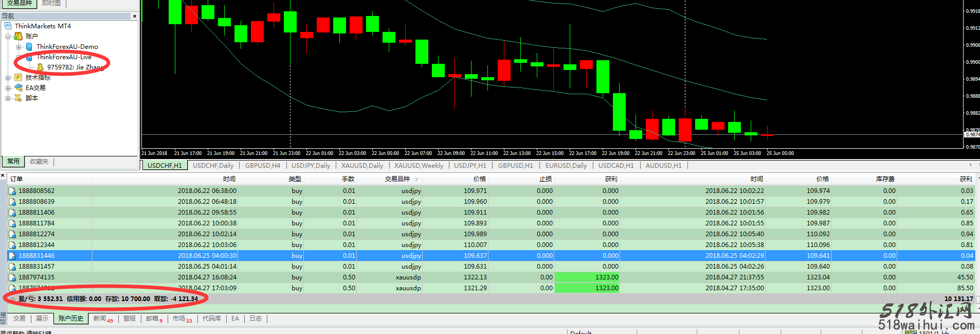Collapse the 账户 accounts tree node
980x334 pixels.
click(x=8, y=37)
